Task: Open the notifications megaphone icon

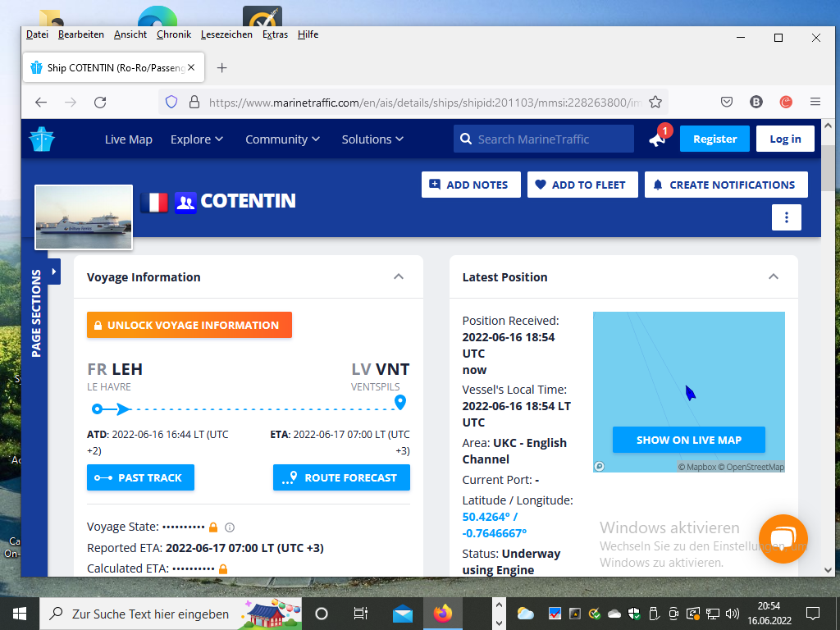Action: click(659, 138)
